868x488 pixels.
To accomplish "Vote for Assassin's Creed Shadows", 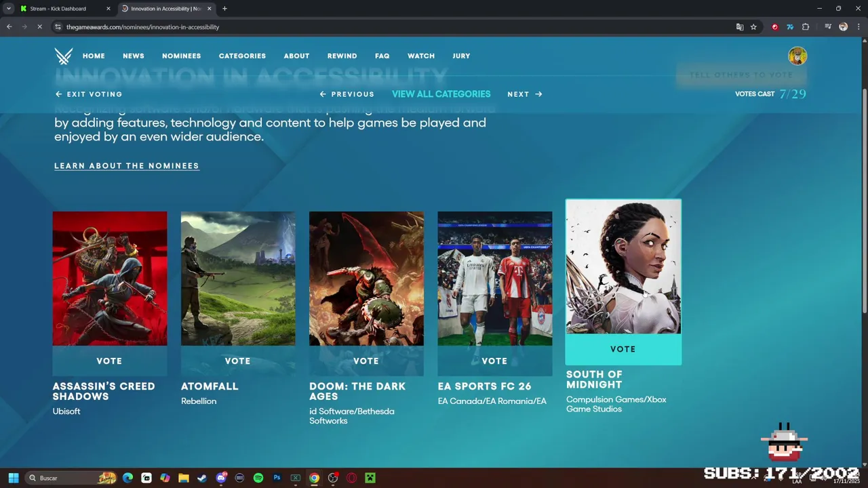I will point(109,361).
